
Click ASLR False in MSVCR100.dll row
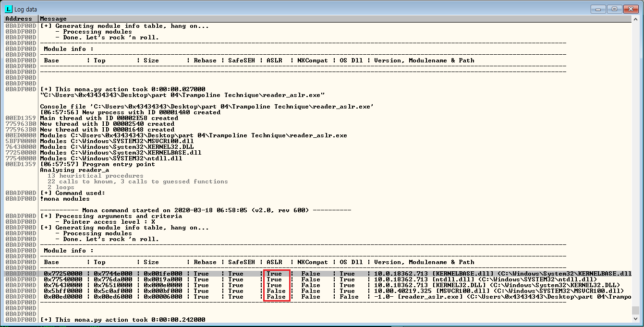tap(276, 291)
